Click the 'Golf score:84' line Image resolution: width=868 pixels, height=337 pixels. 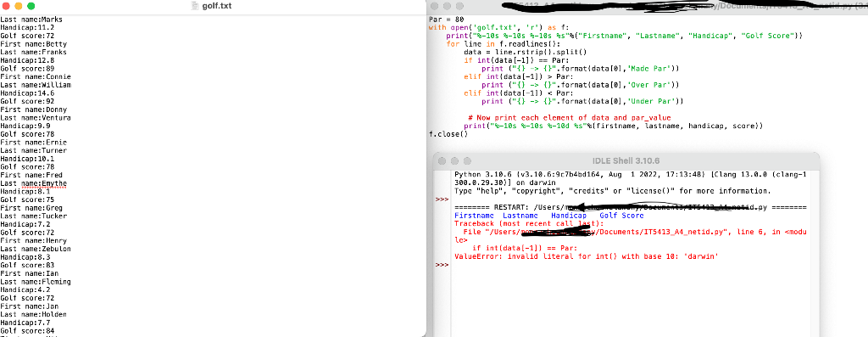click(27, 331)
